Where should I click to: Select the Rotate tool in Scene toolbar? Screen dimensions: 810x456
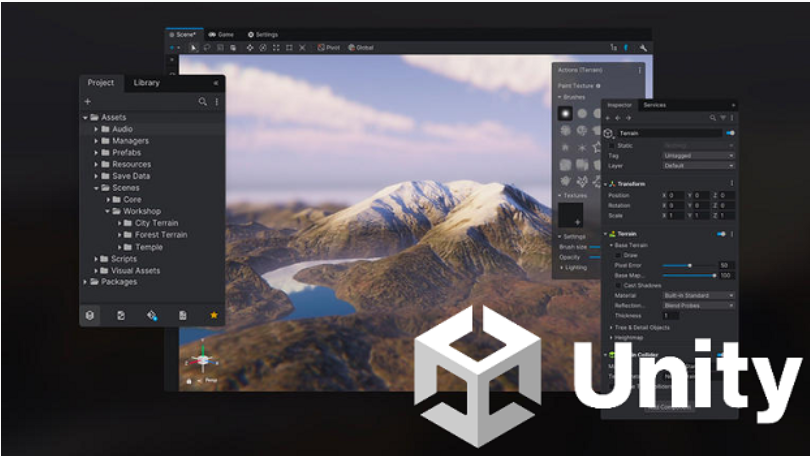(x=263, y=48)
